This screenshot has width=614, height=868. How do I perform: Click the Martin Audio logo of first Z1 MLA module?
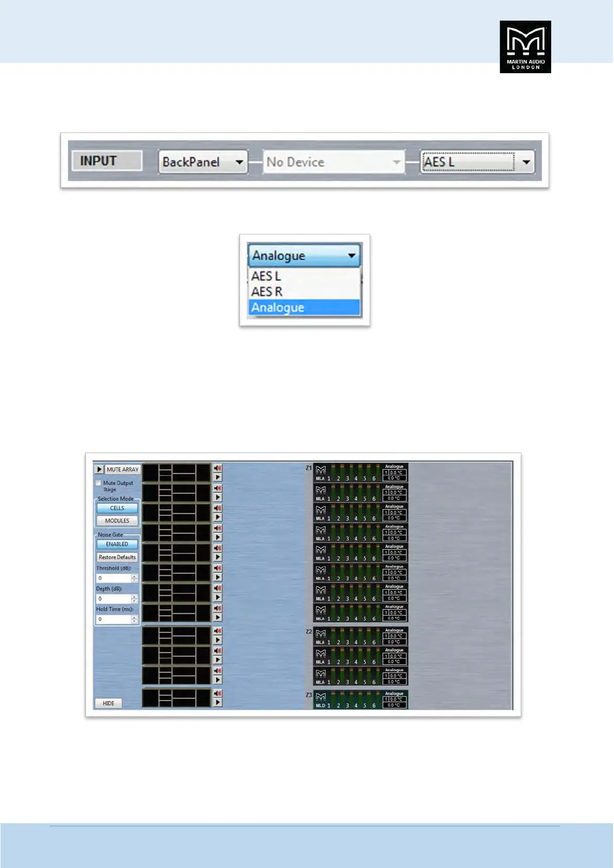pos(321,470)
